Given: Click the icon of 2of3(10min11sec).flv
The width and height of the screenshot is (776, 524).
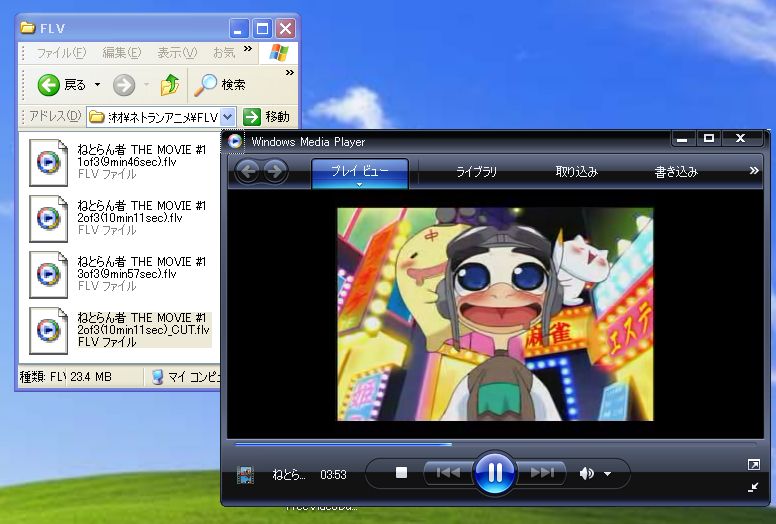Looking at the screenshot, I should point(48,218).
